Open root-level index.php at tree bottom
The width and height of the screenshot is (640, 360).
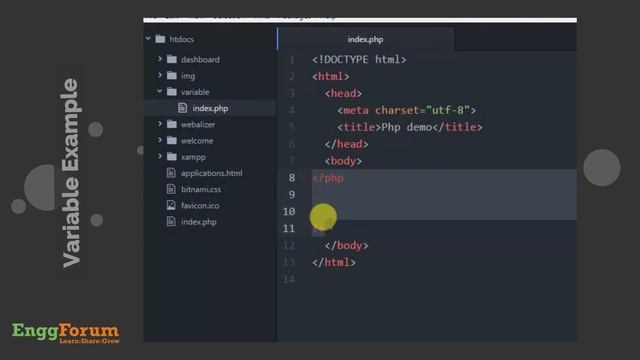[x=198, y=222]
